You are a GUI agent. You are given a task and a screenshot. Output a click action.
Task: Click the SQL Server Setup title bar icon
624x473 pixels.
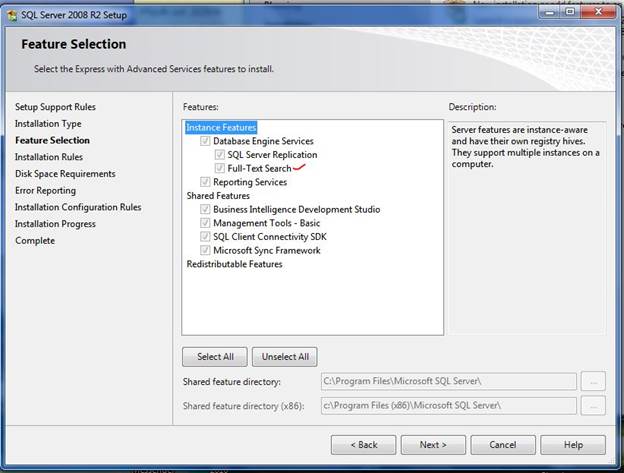(x=12, y=16)
